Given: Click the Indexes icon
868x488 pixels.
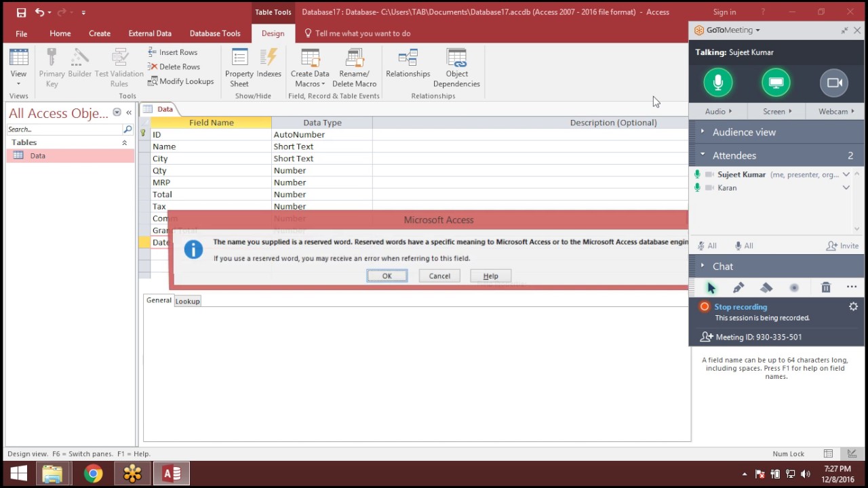Looking at the screenshot, I should (x=269, y=63).
